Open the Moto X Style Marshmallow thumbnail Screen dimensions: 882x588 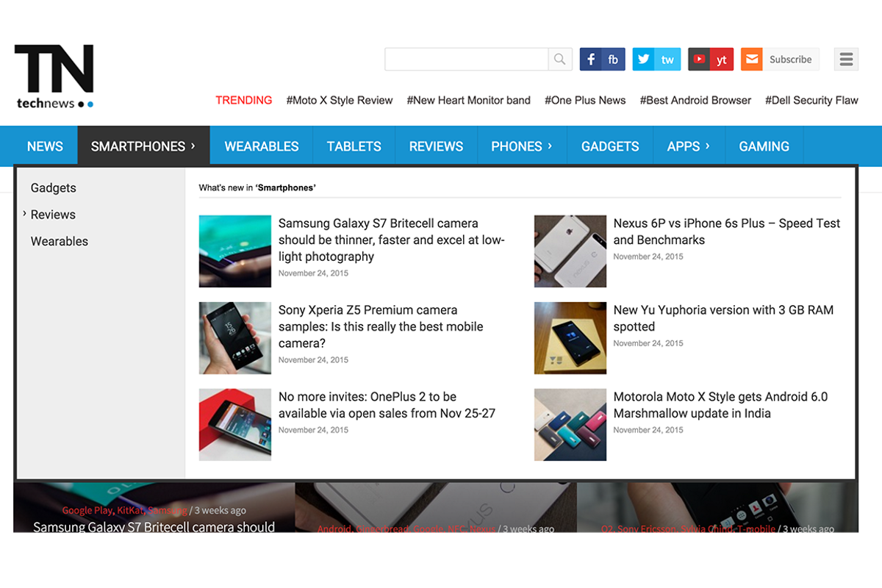(x=570, y=425)
